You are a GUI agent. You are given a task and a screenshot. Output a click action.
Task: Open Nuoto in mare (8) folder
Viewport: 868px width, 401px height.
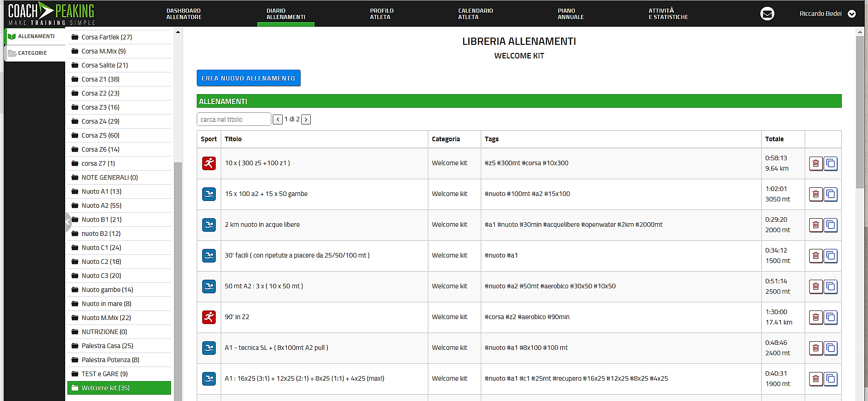point(119,304)
